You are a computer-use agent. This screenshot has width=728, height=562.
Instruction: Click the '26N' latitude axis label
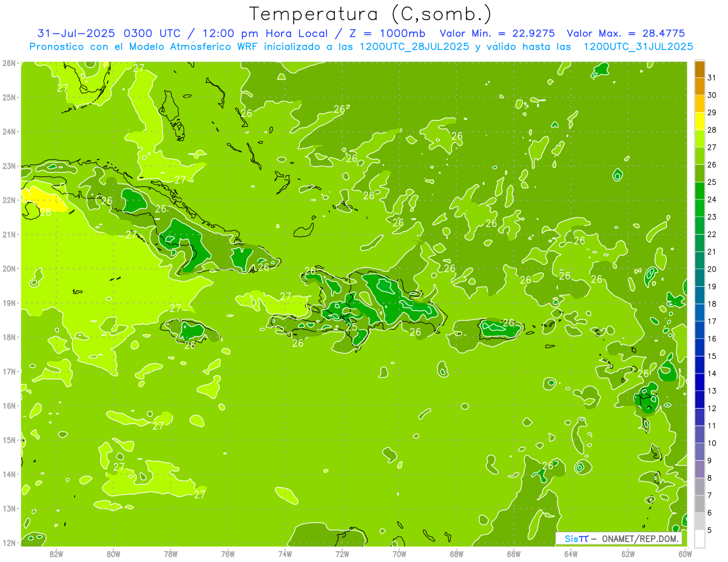9,63
